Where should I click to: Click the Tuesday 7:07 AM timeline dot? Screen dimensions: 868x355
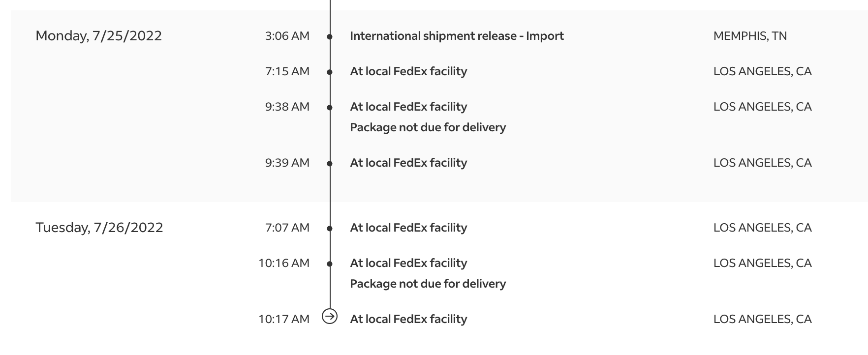point(330,229)
